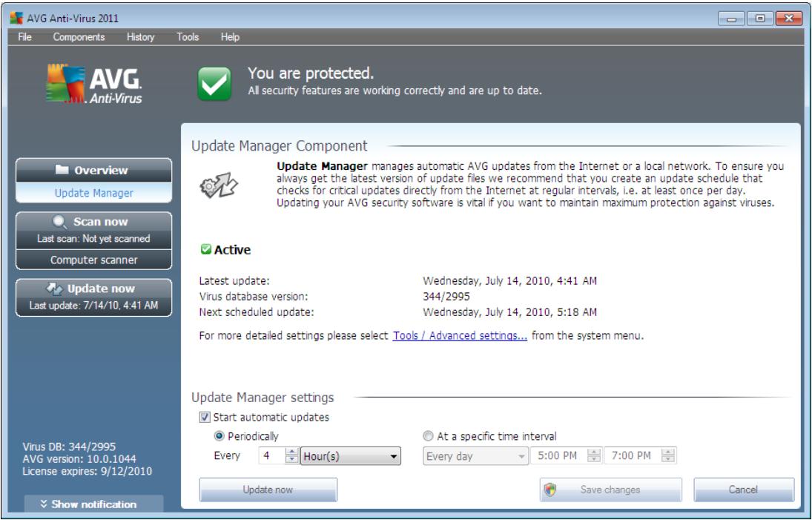The image size is (812, 520).
Task: Click the Save changes button
Action: (610, 490)
